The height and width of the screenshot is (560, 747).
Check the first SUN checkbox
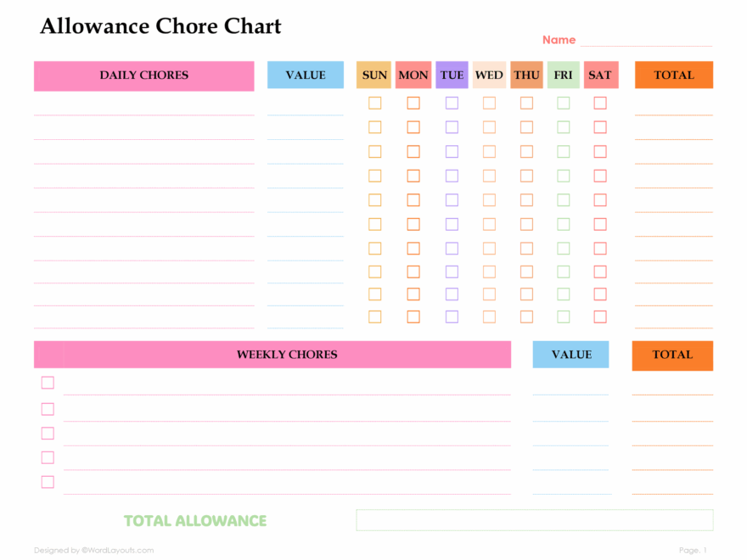click(x=374, y=104)
